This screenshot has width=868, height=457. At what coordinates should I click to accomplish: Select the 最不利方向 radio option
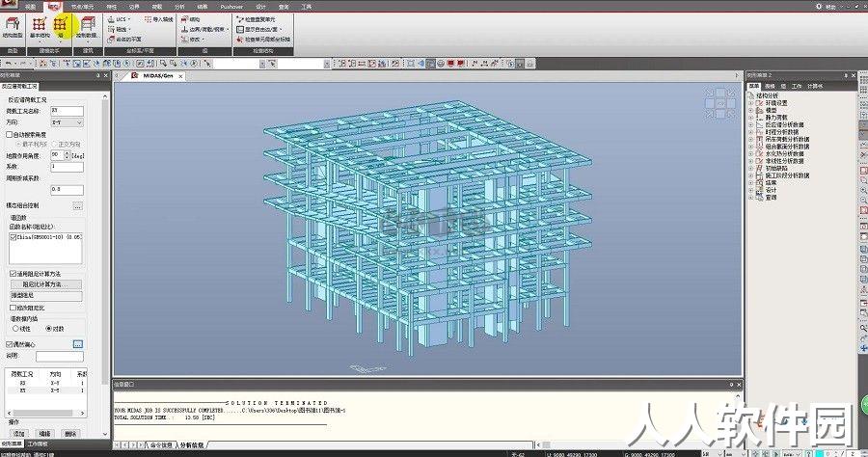(x=17, y=145)
